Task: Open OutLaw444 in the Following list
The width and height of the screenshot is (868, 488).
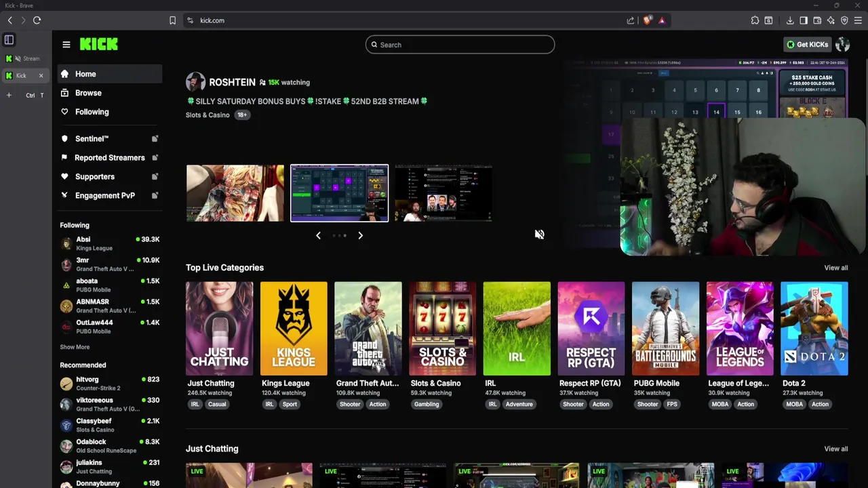Action: (x=110, y=327)
